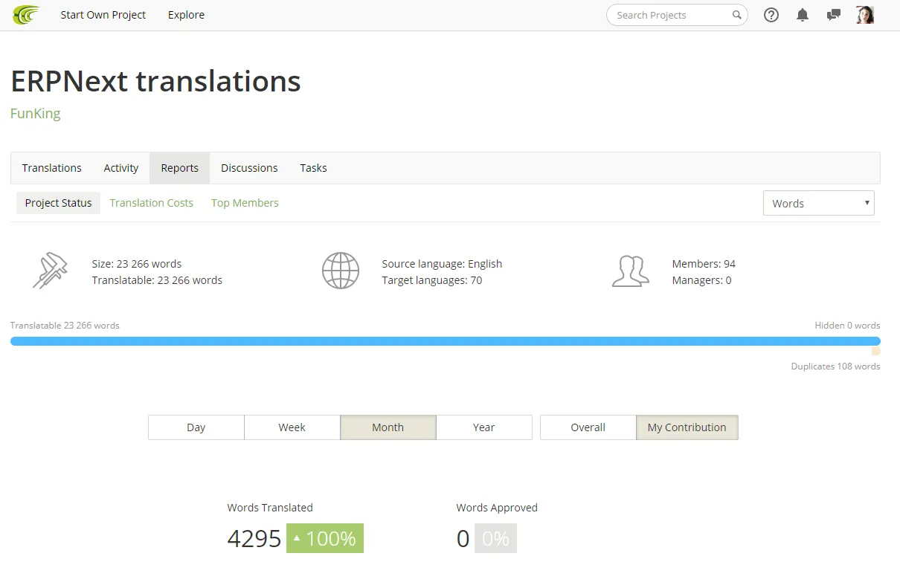Click the green Crowdin logo
Image resolution: width=900 pixels, height=588 pixels.
click(x=26, y=15)
